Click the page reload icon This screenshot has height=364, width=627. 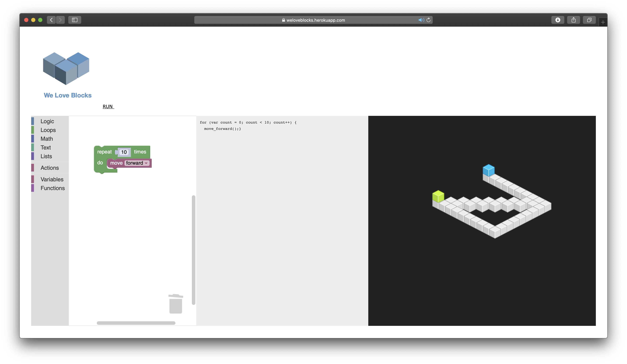click(x=429, y=20)
